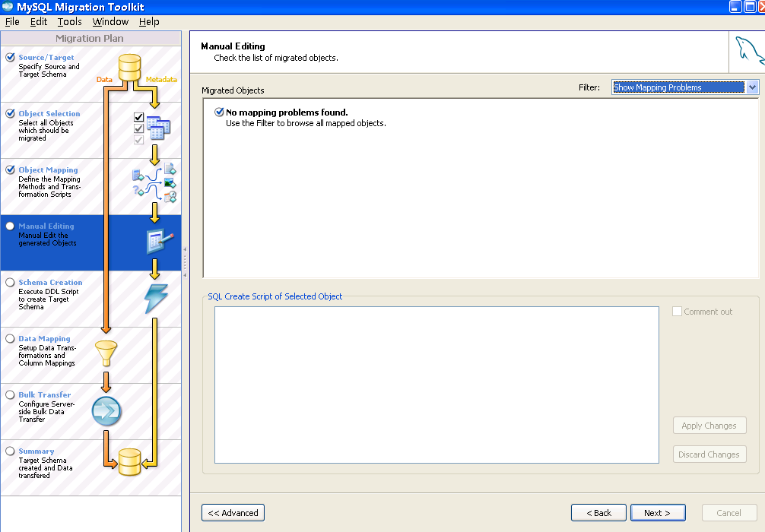
Task: Click the Cancel button
Action: (x=729, y=512)
